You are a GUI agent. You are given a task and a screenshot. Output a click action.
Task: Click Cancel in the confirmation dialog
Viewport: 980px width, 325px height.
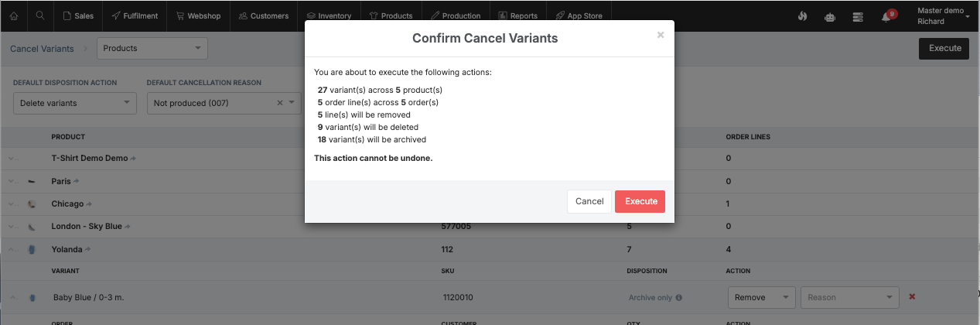point(589,201)
